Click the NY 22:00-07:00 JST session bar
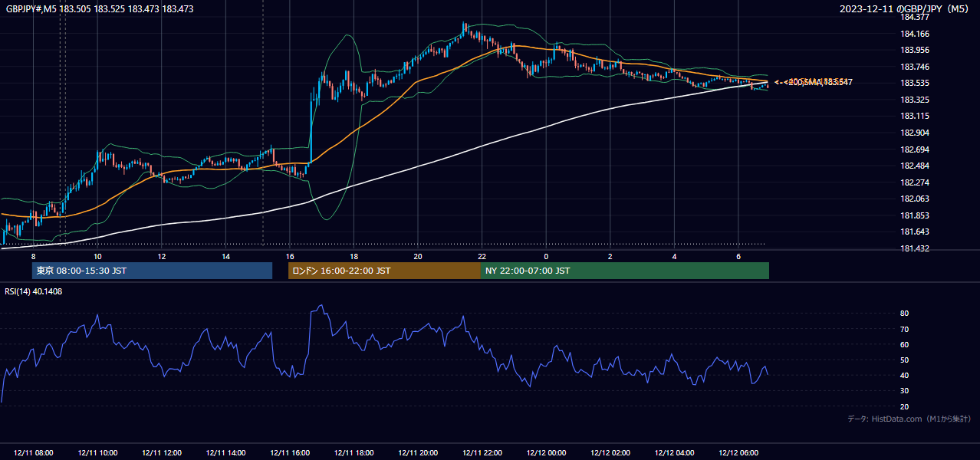Image resolution: width=980 pixels, height=460 pixels. pos(625,271)
